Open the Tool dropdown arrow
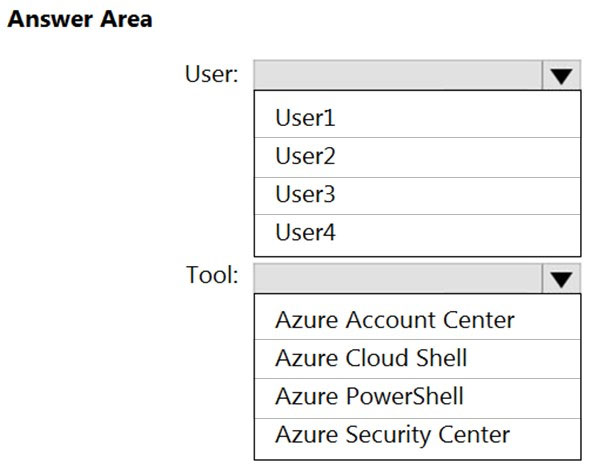The height and width of the screenshot is (465, 605). click(x=562, y=278)
